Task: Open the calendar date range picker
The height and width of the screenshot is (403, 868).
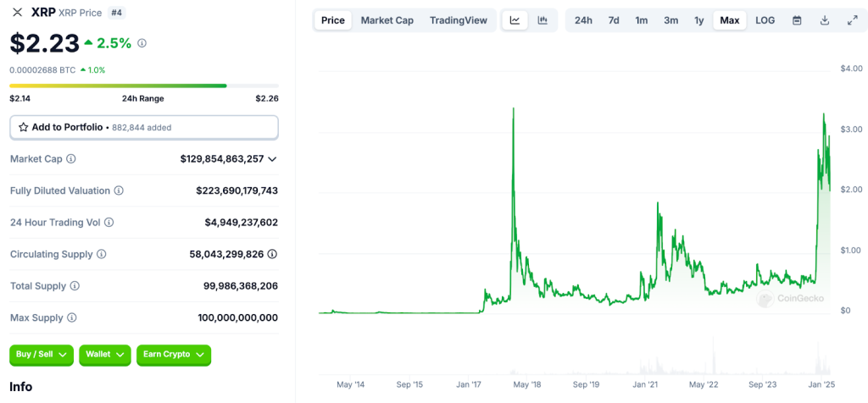Action: pyautogui.click(x=797, y=20)
